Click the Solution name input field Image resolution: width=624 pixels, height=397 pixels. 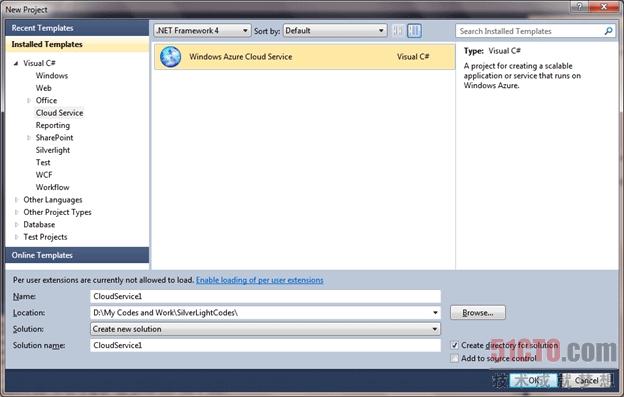(265, 345)
